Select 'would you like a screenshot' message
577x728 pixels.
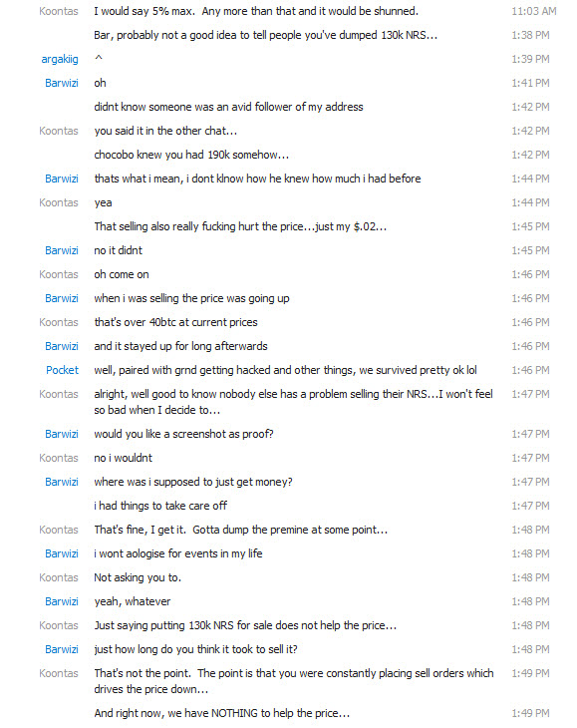183,434
